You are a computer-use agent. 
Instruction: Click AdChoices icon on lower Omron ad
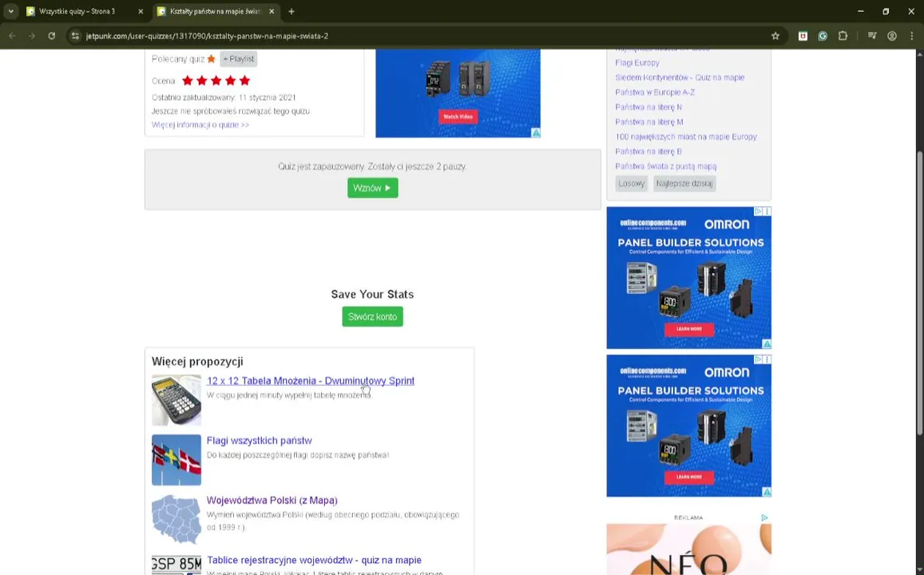759,359
